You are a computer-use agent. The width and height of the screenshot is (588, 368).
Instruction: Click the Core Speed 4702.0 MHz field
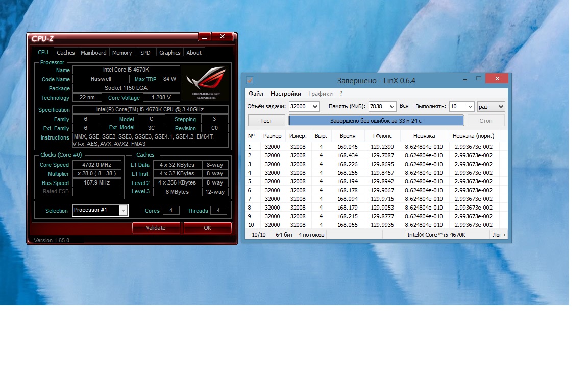click(97, 165)
